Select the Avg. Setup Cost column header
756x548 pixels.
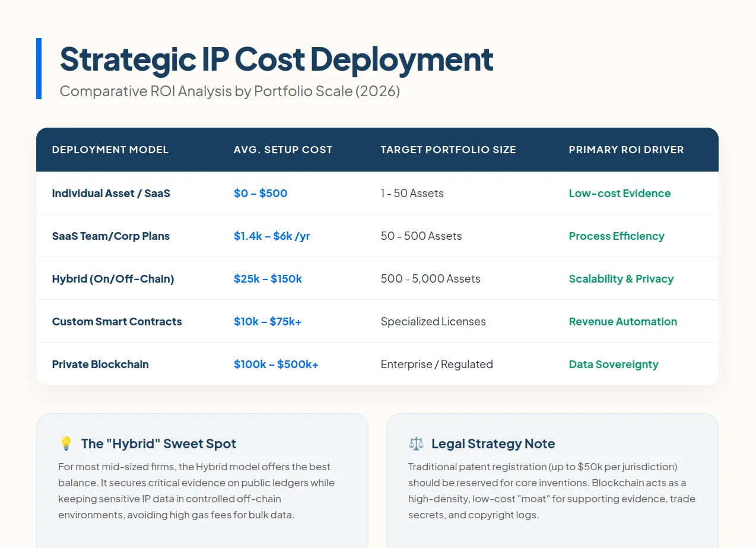[x=282, y=150]
